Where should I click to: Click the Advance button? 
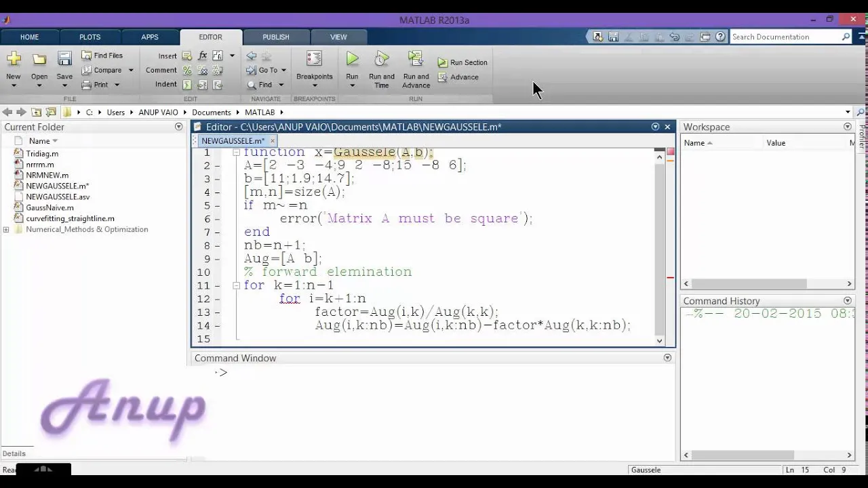click(x=458, y=77)
